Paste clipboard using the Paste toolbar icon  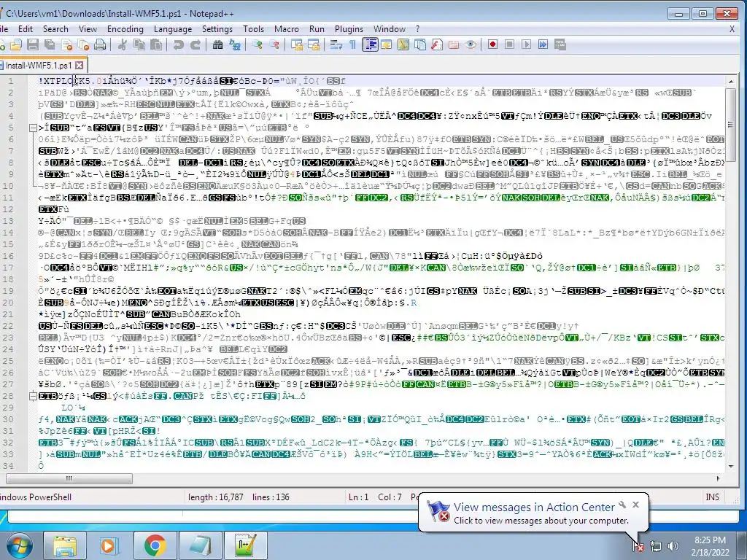pos(156,44)
